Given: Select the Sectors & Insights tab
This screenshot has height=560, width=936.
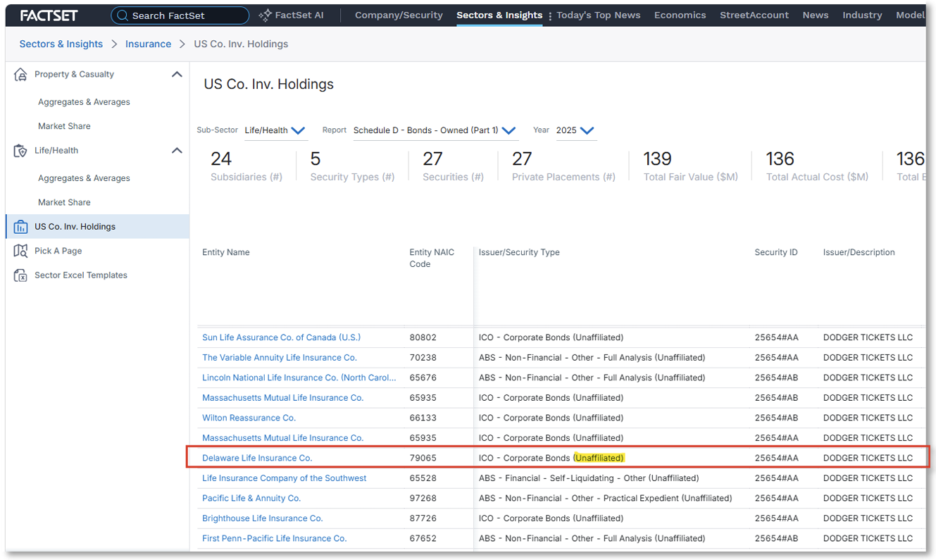Looking at the screenshot, I should tap(499, 15).
